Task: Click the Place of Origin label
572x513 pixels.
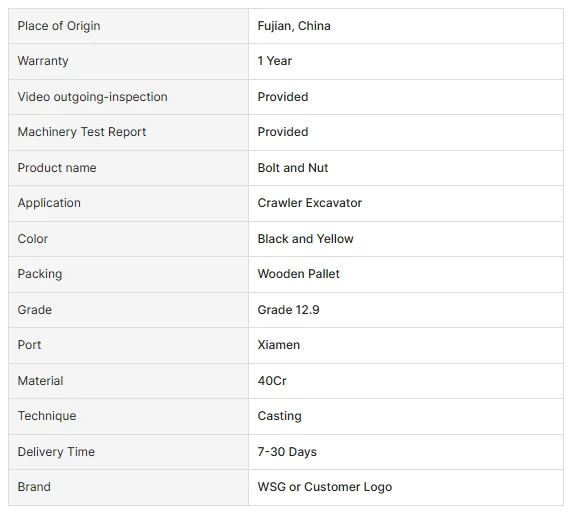Action: pyautogui.click(x=59, y=26)
